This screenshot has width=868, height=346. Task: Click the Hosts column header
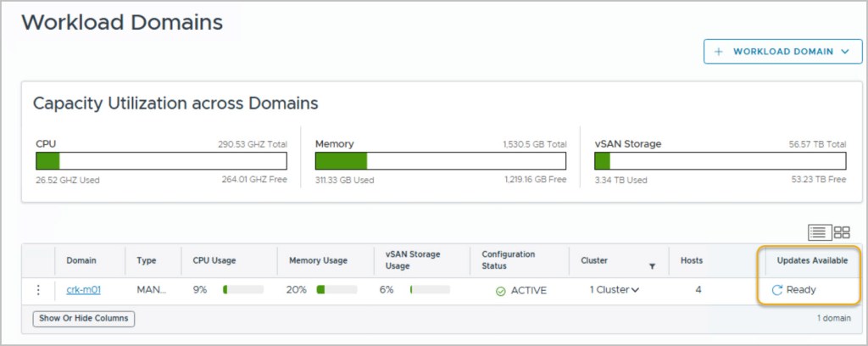point(692,260)
